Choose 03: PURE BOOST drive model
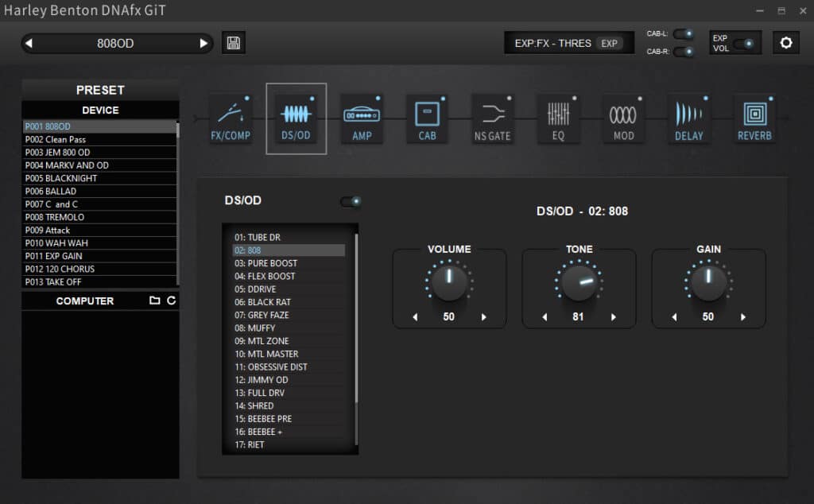 click(x=289, y=263)
